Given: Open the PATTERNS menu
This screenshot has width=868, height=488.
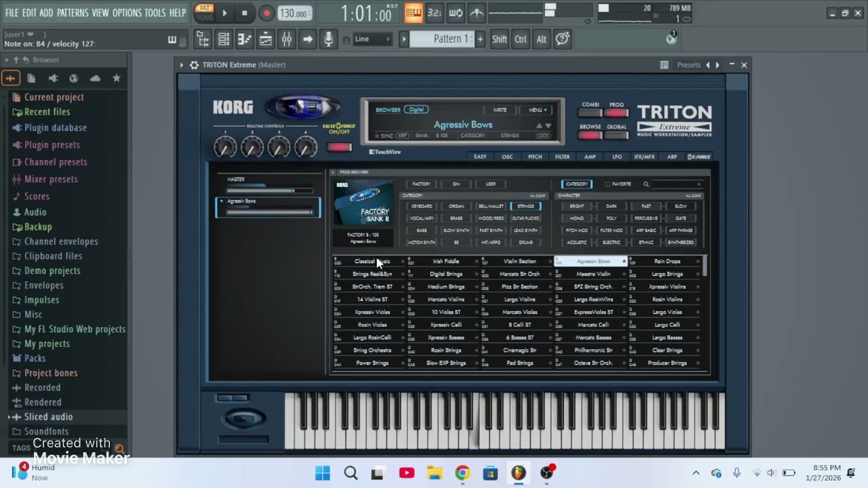Looking at the screenshot, I should point(72,13).
